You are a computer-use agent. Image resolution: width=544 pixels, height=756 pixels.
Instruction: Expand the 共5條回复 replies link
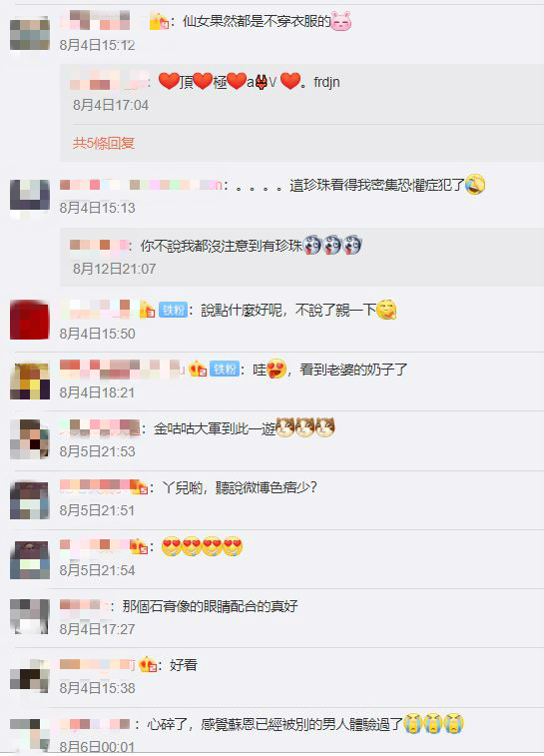(104, 143)
